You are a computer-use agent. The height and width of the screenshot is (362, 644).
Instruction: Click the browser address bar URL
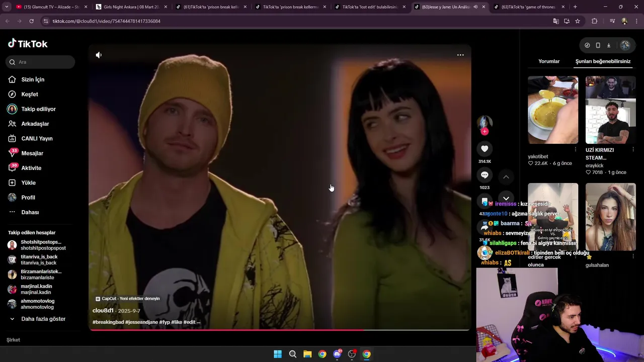coord(107,21)
